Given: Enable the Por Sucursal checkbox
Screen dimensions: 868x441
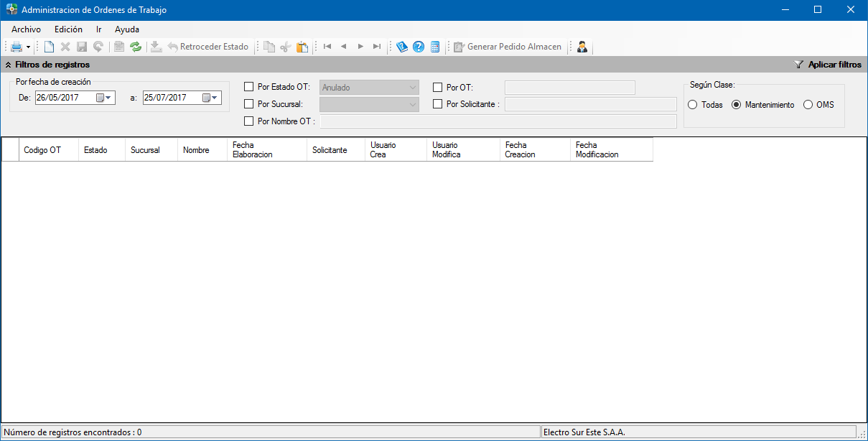Looking at the screenshot, I should (x=249, y=104).
